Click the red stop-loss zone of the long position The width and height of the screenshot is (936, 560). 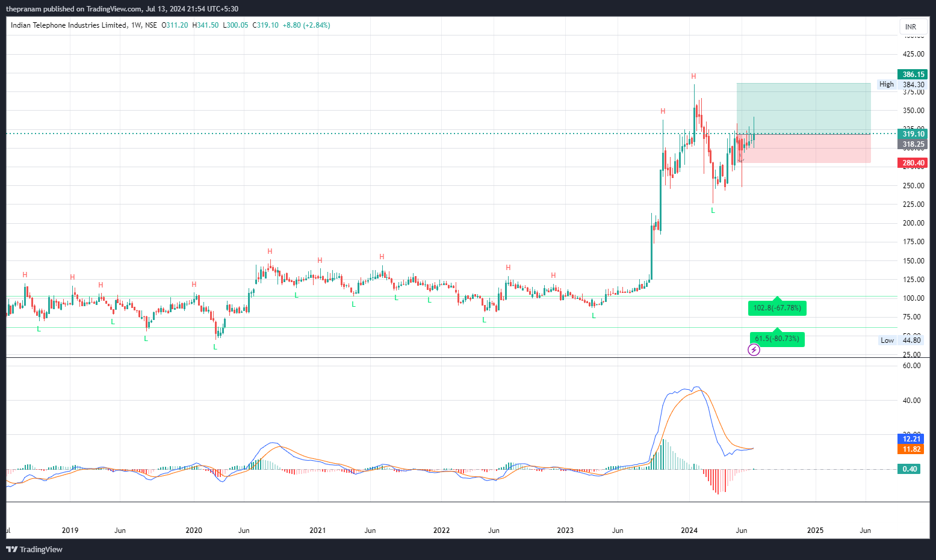coord(804,148)
